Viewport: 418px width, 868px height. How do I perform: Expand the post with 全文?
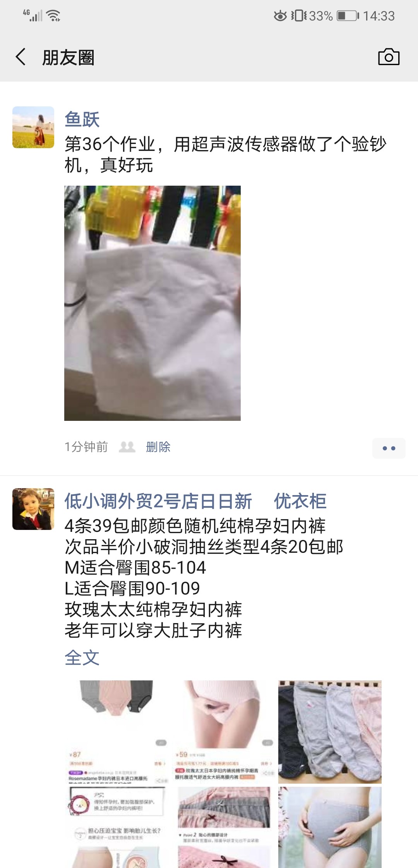point(82,658)
